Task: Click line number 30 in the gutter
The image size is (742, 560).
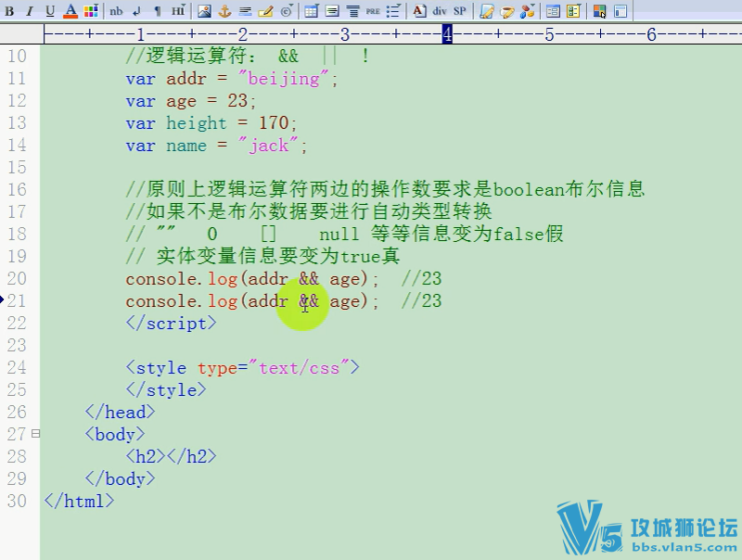Action: click(17, 501)
